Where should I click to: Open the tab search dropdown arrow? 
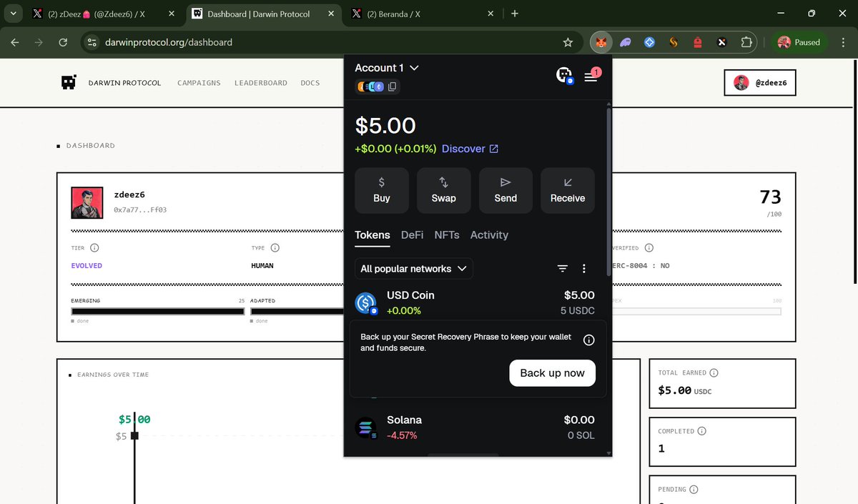coord(14,13)
